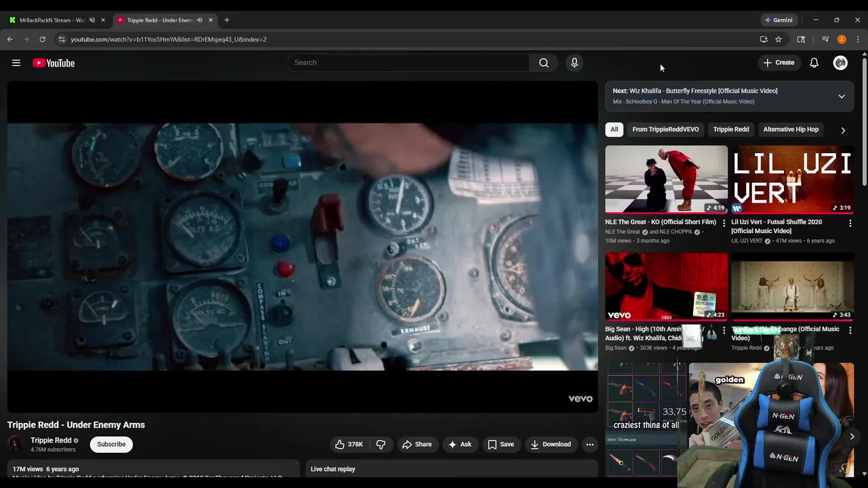Subscribe to Trippie Redd
Image resolution: width=868 pixels, height=488 pixels.
[111, 445]
